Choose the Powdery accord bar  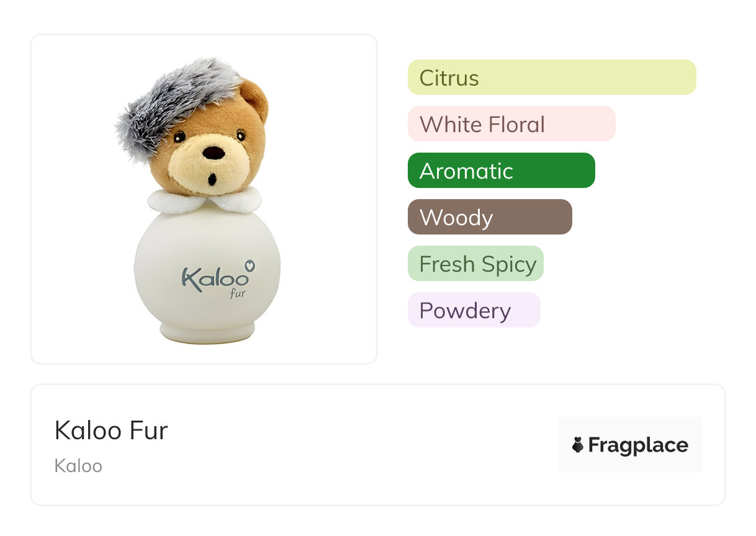(474, 310)
